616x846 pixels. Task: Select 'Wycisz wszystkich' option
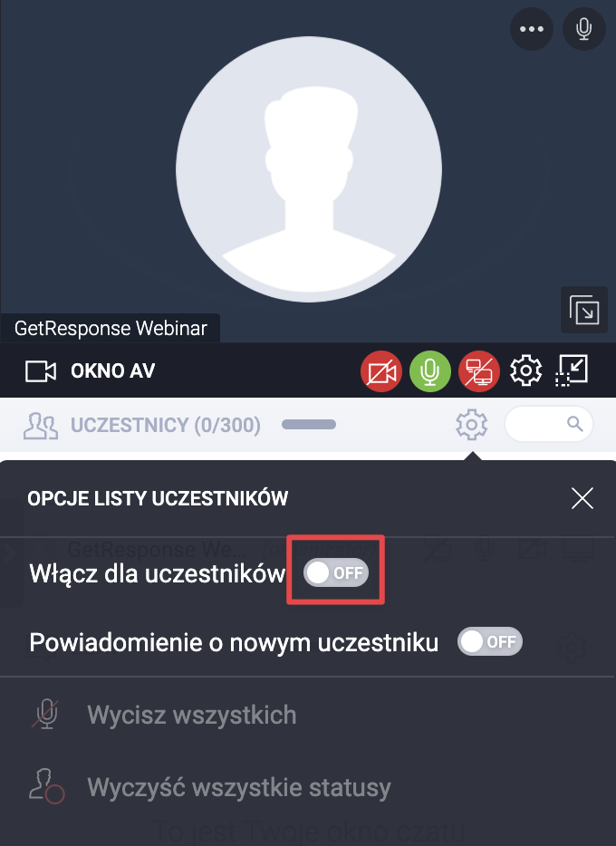191,715
